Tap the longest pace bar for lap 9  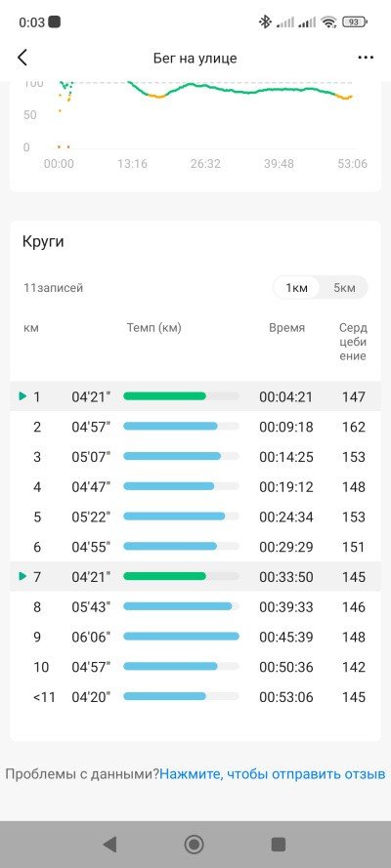[181, 637]
